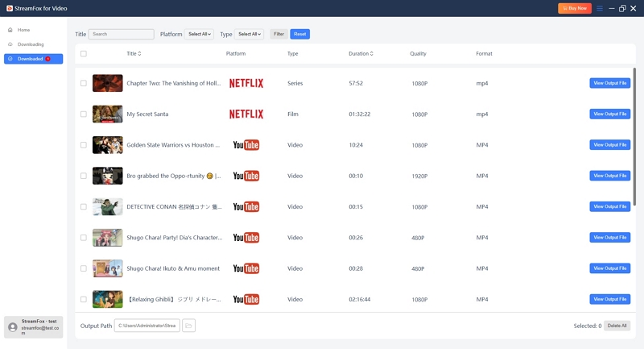Click Delete All button

click(617, 326)
